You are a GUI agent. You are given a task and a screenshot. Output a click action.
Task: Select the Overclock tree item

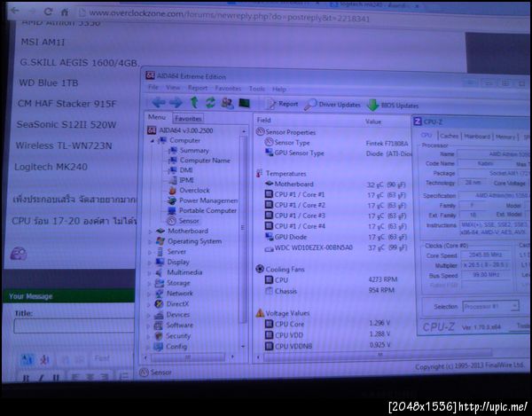click(189, 191)
